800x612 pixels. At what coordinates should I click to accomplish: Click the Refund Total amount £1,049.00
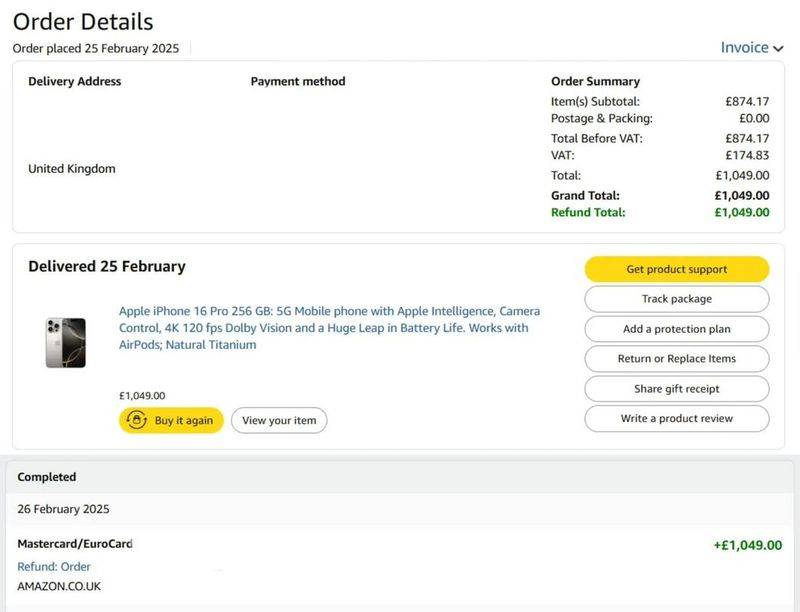[x=742, y=212]
